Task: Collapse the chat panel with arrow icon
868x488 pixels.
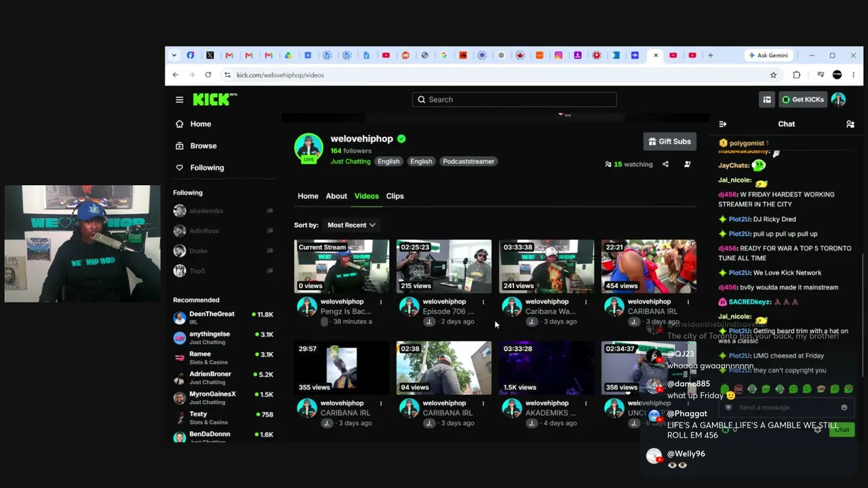Action: pyautogui.click(x=723, y=124)
